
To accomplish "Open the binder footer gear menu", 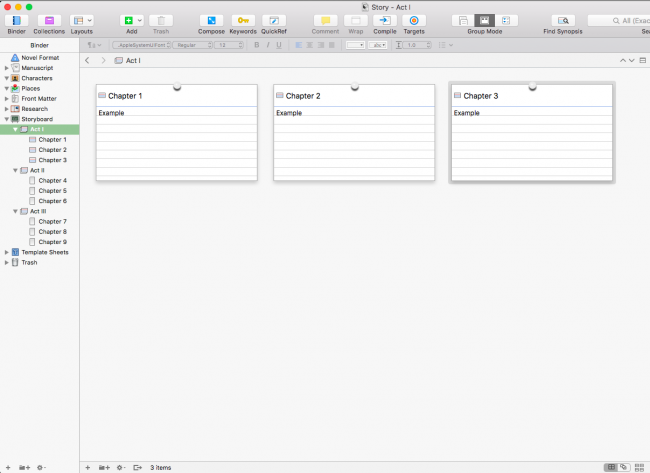I will [41, 468].
